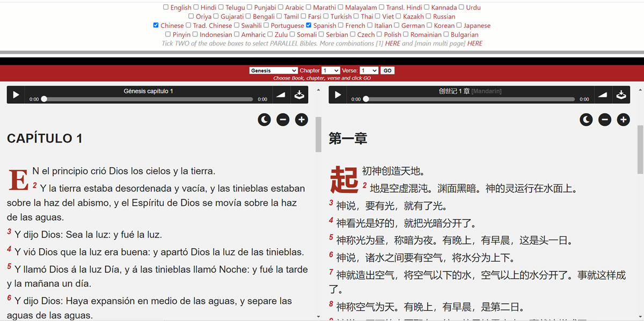Image resolution: width=644 pixels, height=321 pixels.
Task: Click the 第一章 heading
Action: point(348,139)
